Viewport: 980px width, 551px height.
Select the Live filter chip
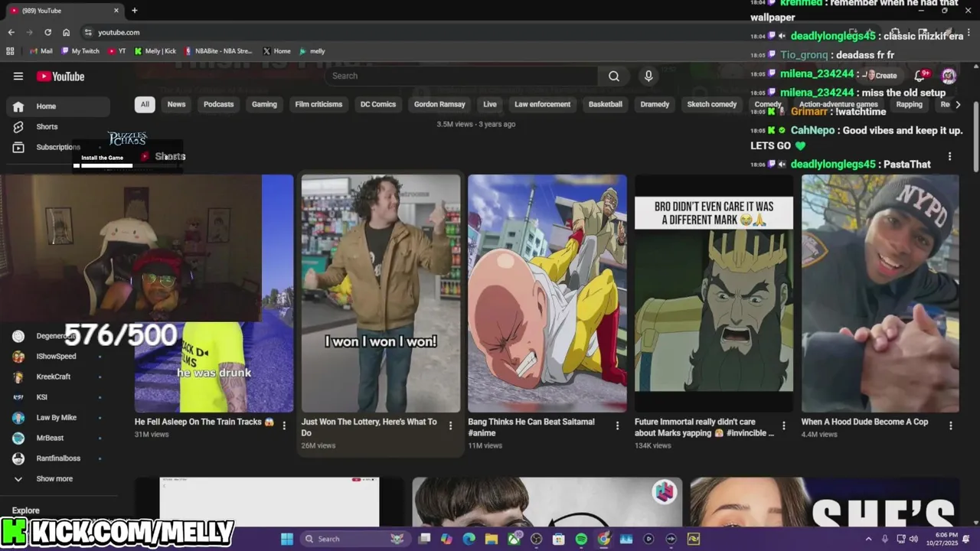[490, 104]
